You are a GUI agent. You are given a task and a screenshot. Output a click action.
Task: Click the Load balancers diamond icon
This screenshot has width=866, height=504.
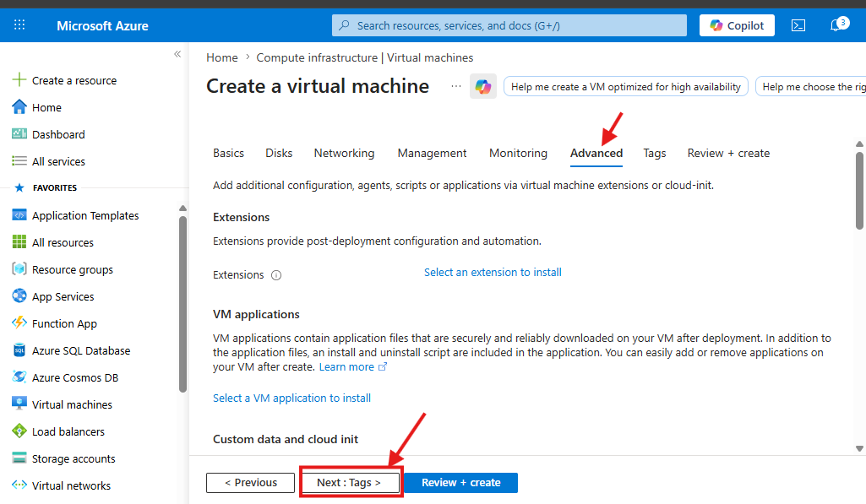click(19, 431)
